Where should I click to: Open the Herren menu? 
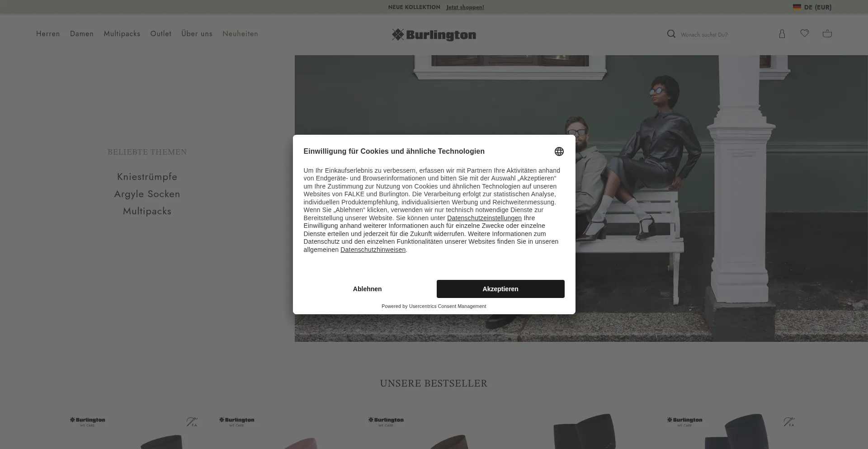tap(48, 34)
